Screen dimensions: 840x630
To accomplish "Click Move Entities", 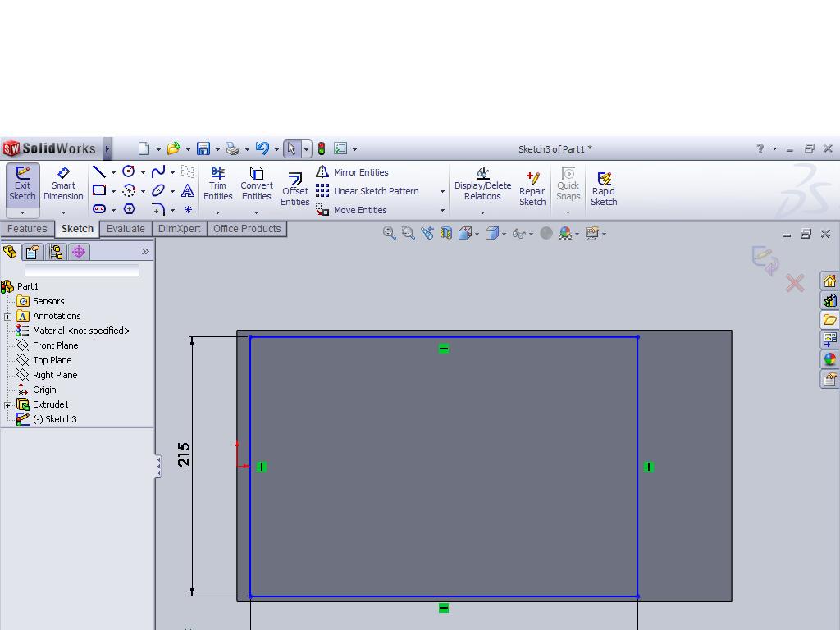I will (351, 210).
